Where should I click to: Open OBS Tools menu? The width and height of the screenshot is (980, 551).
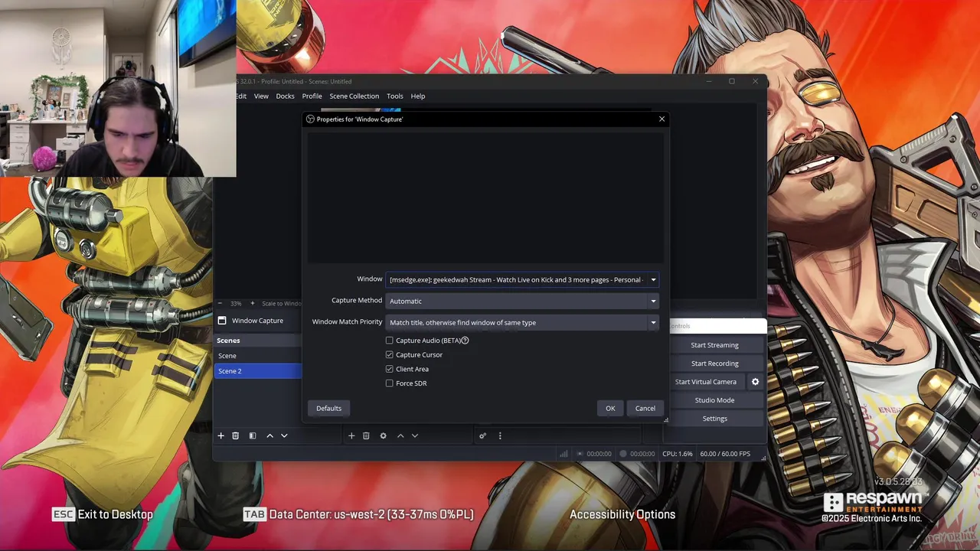(x=395, y=96)
